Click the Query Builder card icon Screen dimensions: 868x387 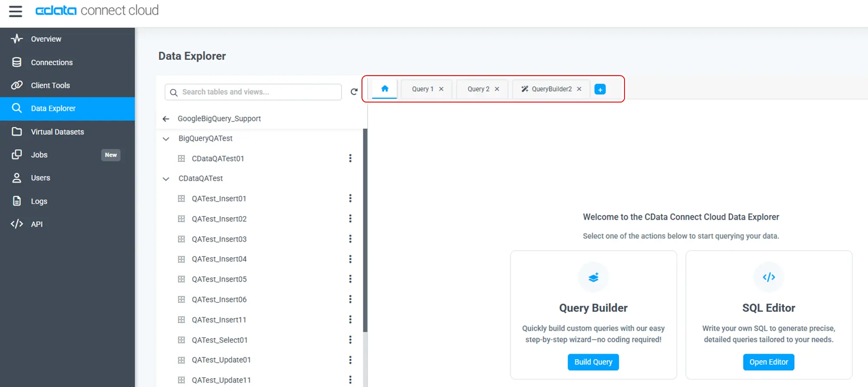click(593, 277)
